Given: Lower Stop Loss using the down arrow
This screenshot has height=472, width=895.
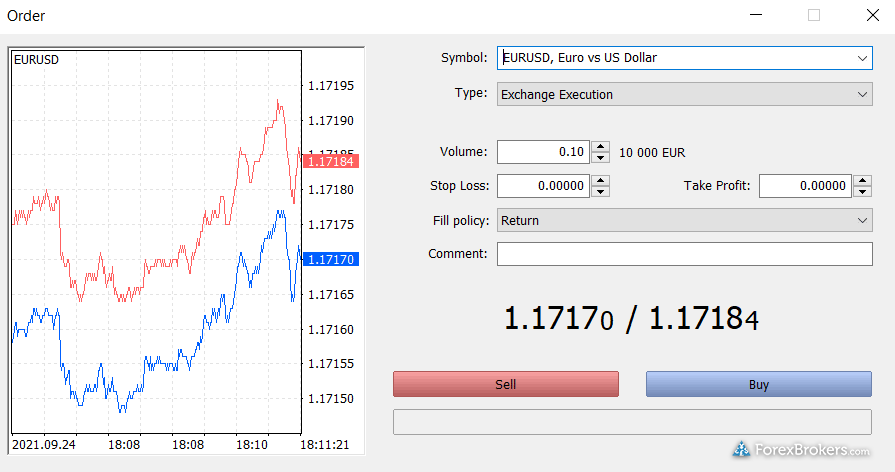Looking at the screenshot, I should [x=600, y=192].
